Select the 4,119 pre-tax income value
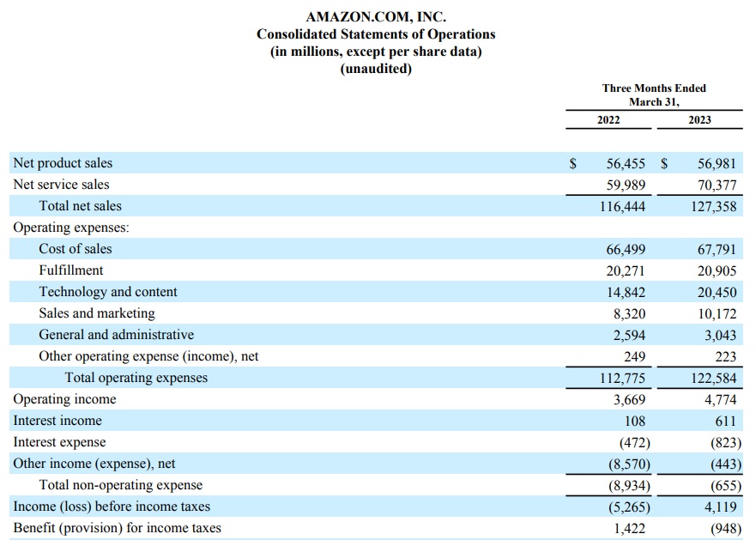 pos(721,507)
